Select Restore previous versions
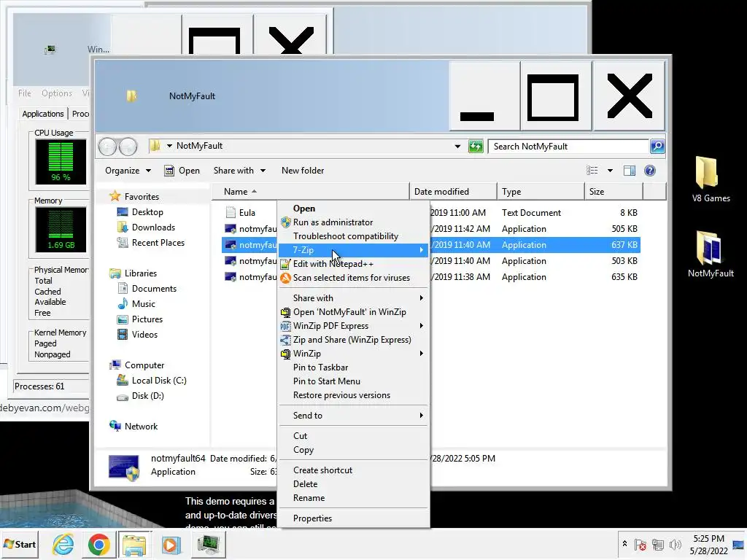The width and height of the screenshot is (747, 560). pyautogui.click(x=353, y=395)
